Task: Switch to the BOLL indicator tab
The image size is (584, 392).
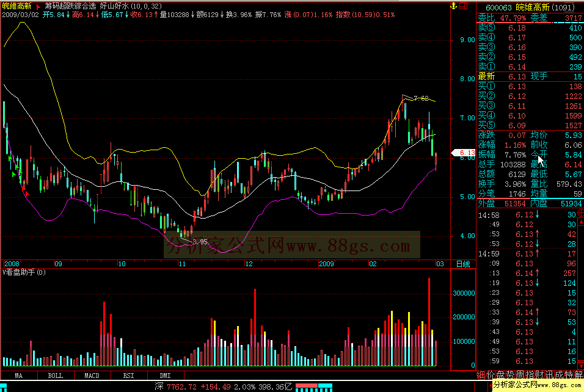Action: [56, 376]
